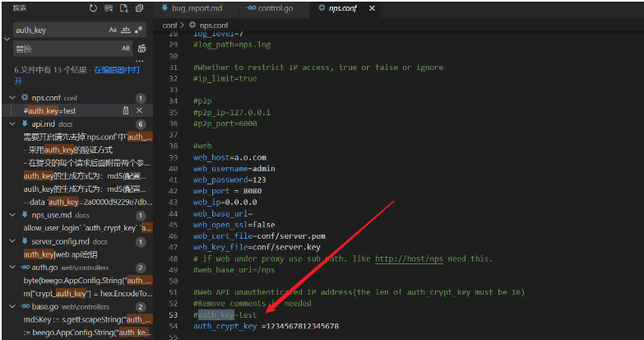Collapse api.md results group

tap(12, 123)
